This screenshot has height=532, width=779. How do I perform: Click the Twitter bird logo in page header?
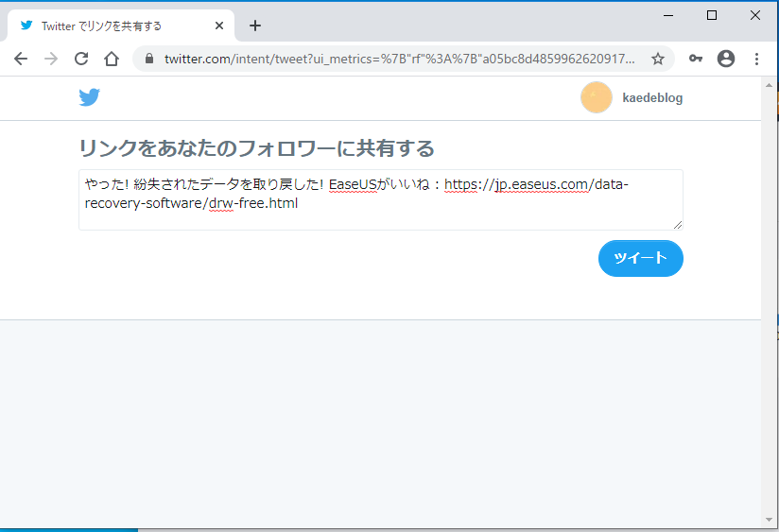(x=89, y=97)
